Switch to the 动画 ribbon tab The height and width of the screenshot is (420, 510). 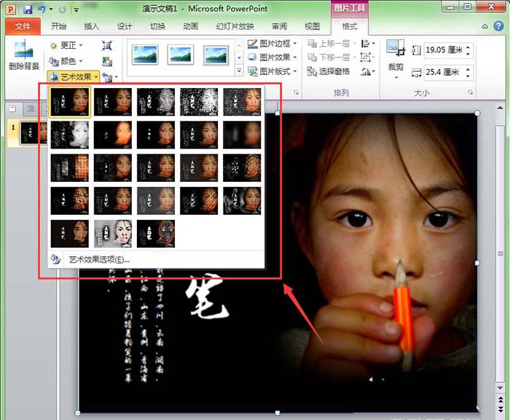(x=191, y=26)
